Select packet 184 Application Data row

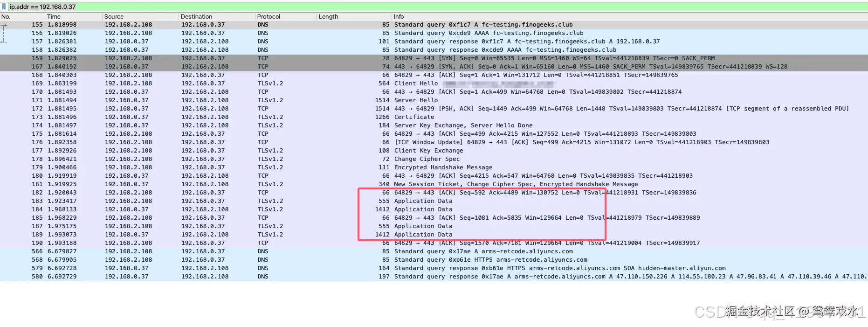434,209
